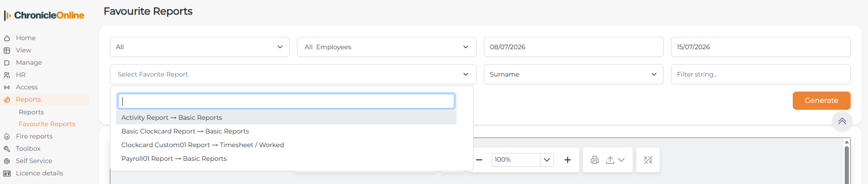Open the first All filter dropdown

point(200,47)
